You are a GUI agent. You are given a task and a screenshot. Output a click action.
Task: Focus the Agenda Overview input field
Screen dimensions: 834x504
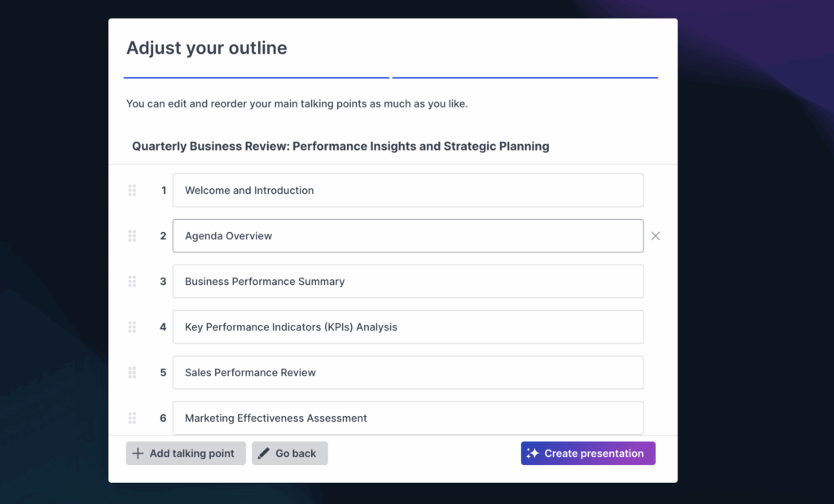(407, 236)
